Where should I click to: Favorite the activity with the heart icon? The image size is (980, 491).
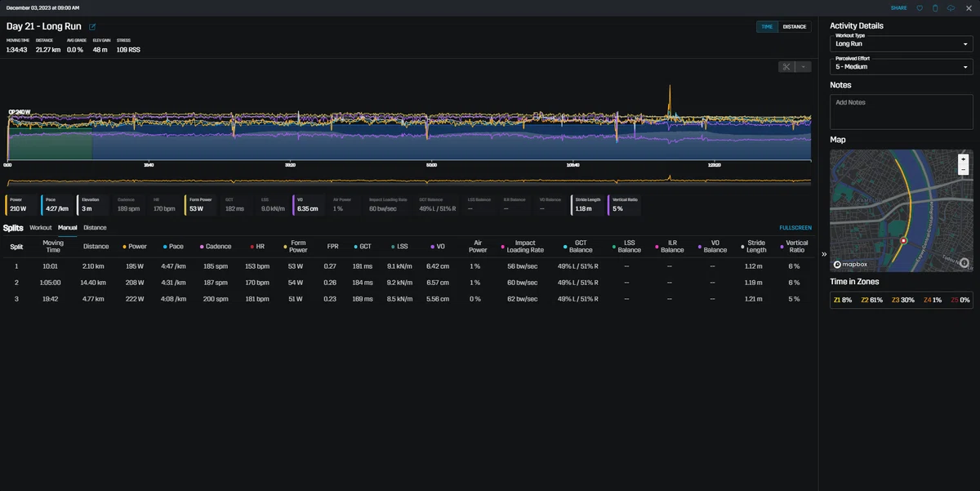click(x=920, y=8)
